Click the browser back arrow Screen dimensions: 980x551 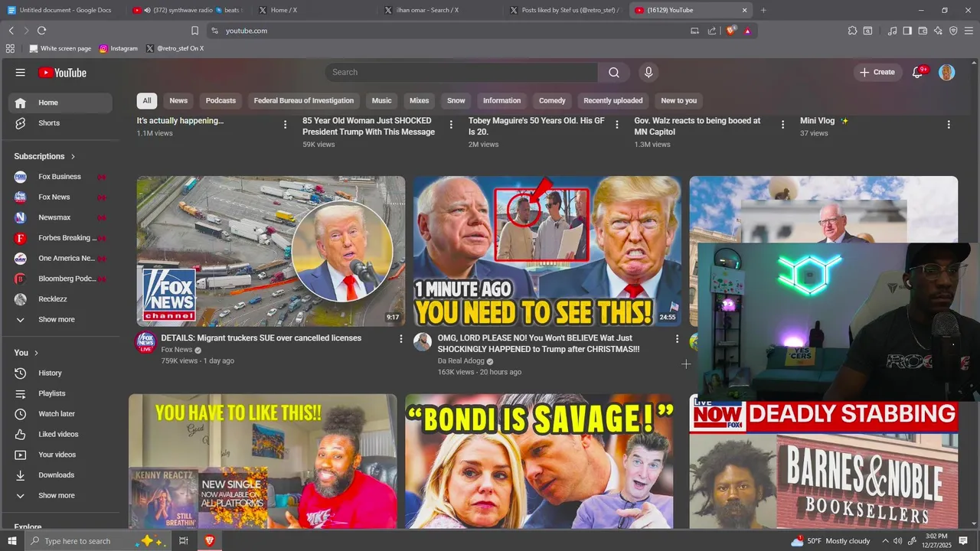click(11, 31)
